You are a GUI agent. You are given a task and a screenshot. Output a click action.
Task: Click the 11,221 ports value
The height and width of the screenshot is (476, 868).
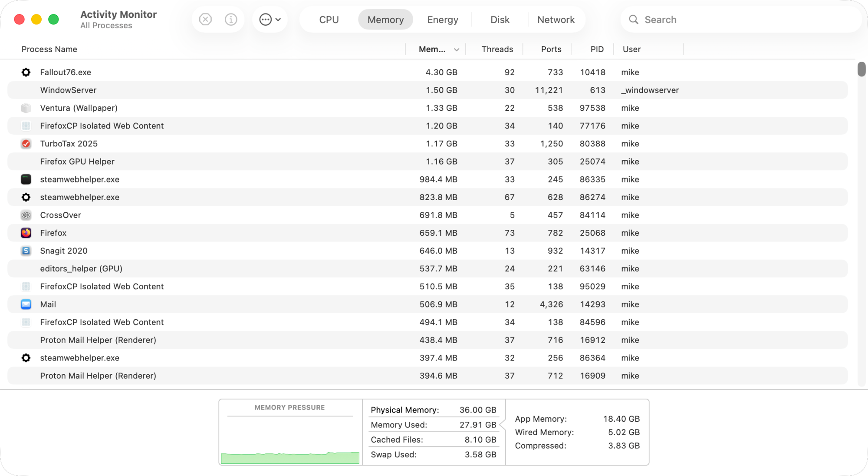[x=549, y=90]
